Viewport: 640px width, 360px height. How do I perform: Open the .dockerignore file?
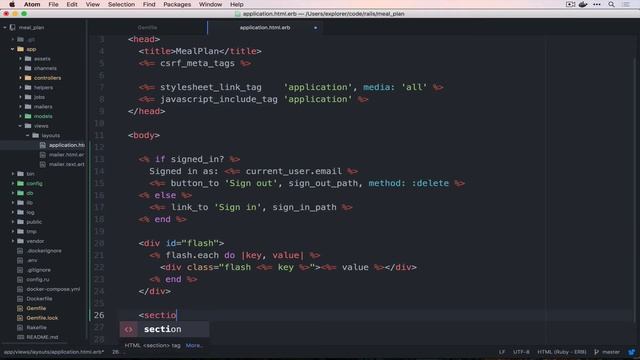44,251
